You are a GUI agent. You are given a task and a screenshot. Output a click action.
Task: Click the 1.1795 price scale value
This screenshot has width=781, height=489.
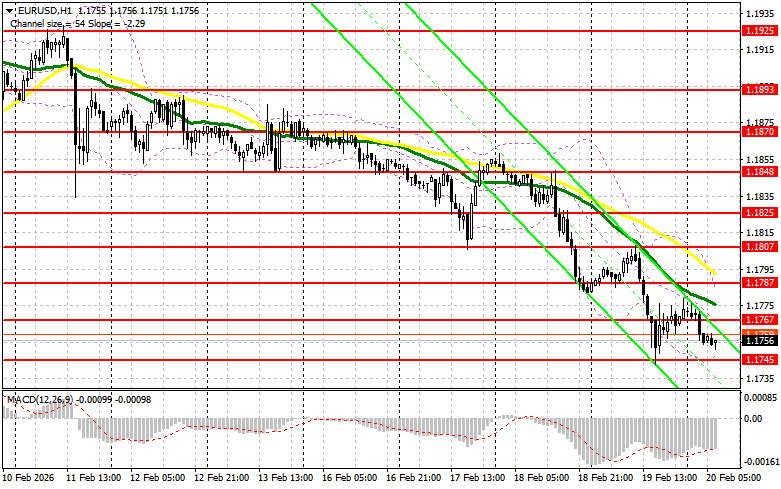(760, 269)
